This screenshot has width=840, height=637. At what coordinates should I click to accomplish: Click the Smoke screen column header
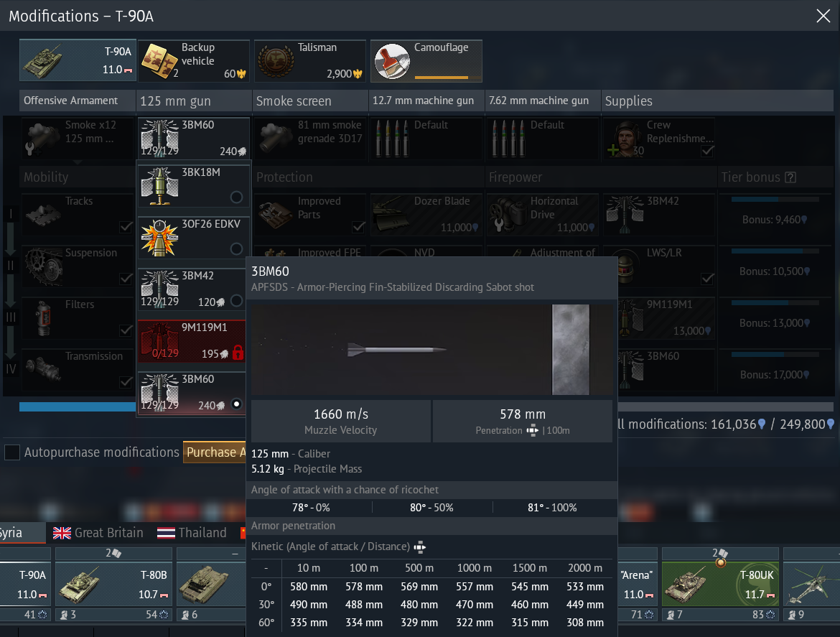tap(309, 101)
